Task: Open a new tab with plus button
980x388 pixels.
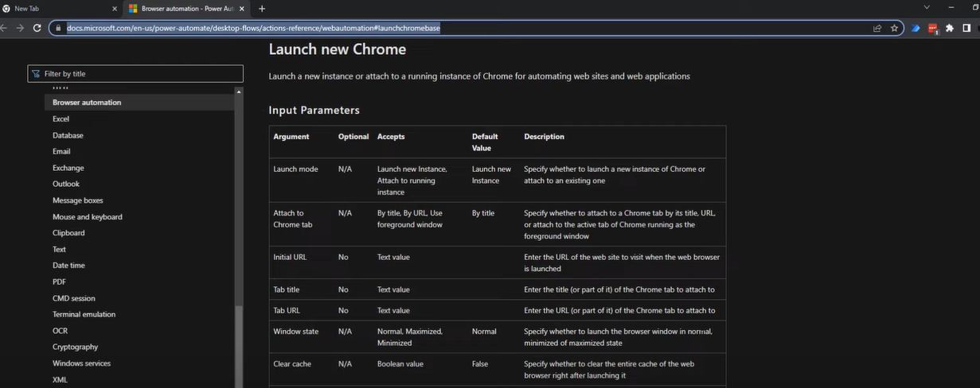Action: click(262, 9)
